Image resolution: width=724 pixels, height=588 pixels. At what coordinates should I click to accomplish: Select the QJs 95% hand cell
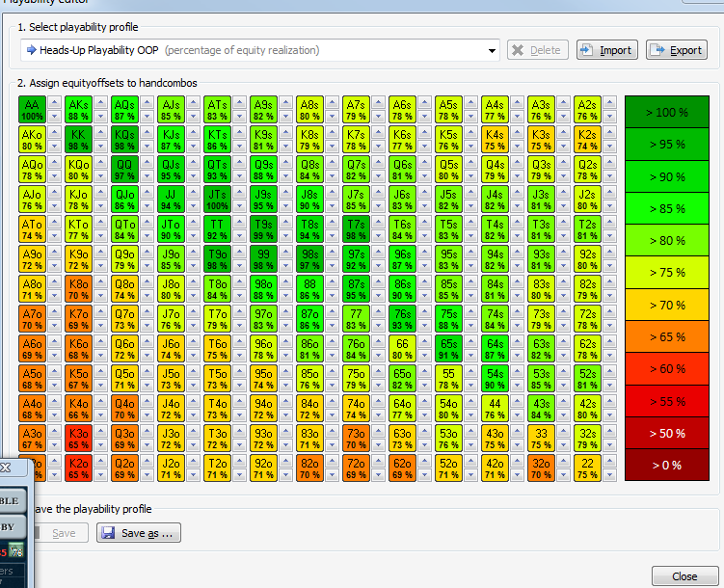(x=171, y=170)
